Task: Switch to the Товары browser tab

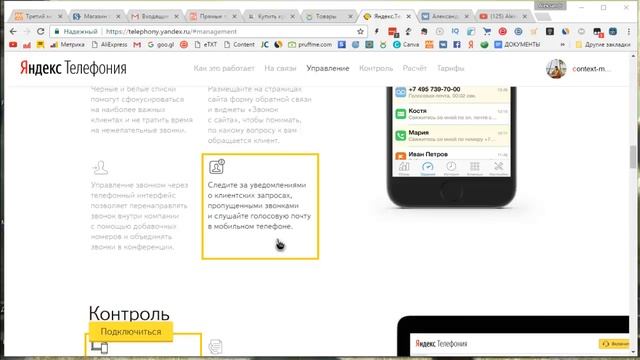Action: [329, 16]
